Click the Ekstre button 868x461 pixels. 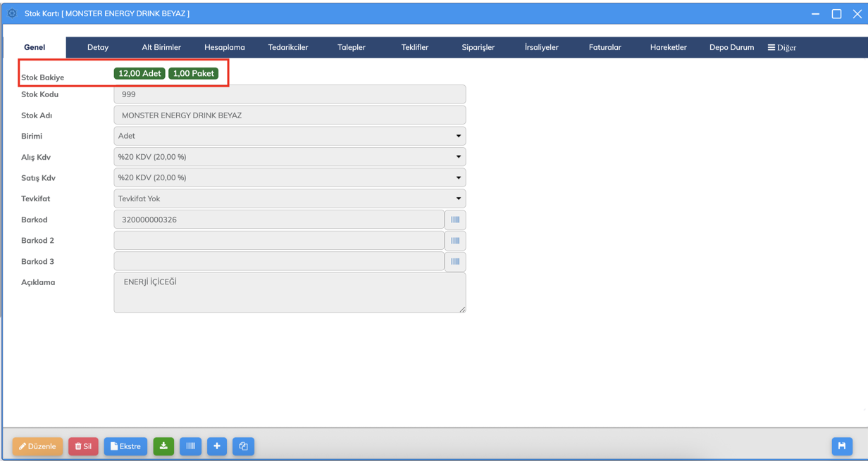pyautogui.click(x=125, y=446)
